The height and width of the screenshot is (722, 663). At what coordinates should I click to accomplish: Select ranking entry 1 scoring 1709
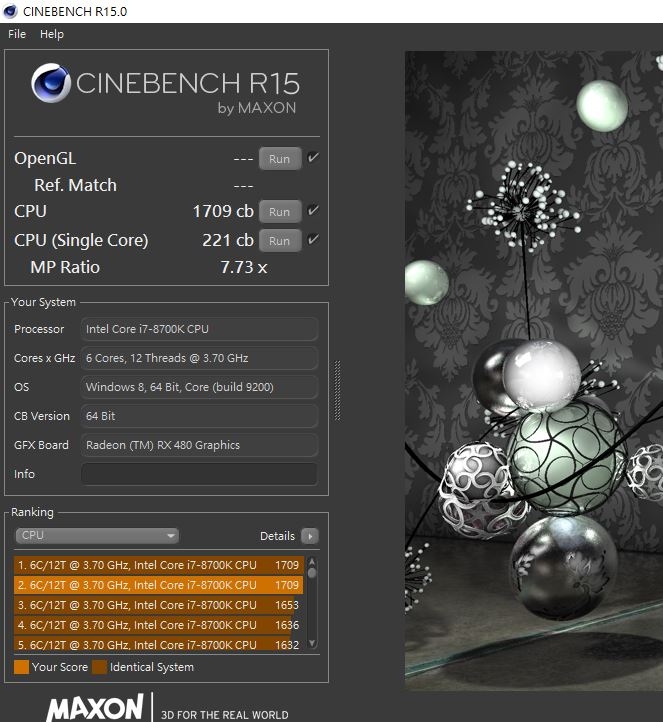click(x=159, y=565)
